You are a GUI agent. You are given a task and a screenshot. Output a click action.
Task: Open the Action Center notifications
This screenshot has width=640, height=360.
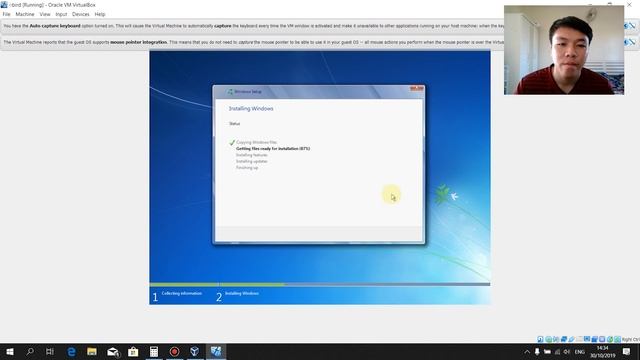627,351
